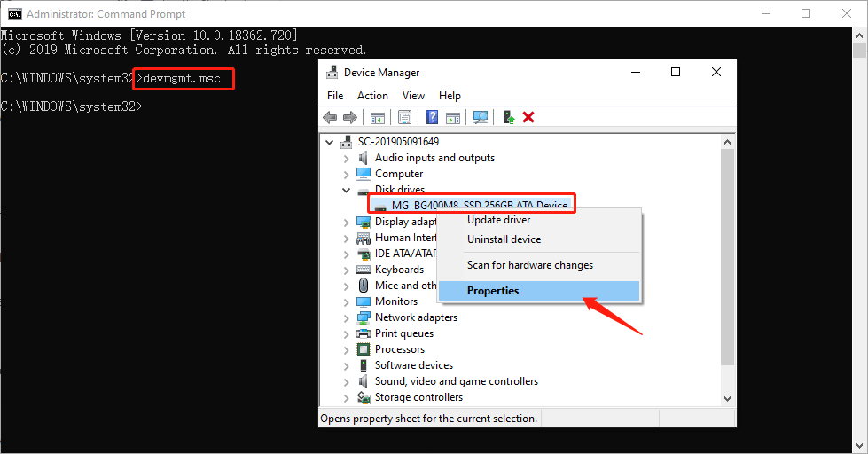Select the Monitors tree item label
This screenshot has width=868, height=454.
(396, 301)
